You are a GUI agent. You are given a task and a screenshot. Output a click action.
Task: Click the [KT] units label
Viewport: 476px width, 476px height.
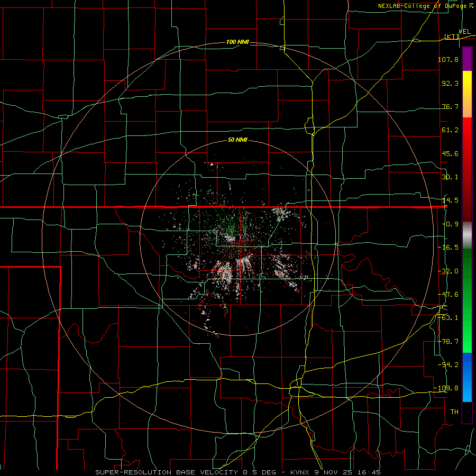click(452, 36)
